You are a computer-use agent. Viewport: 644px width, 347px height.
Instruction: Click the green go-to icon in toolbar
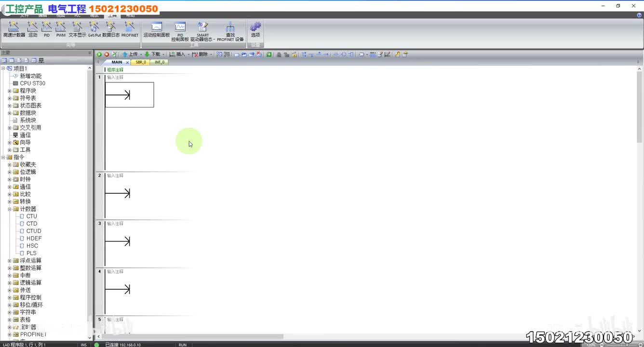pyautogui.click(x=269, y=54)
